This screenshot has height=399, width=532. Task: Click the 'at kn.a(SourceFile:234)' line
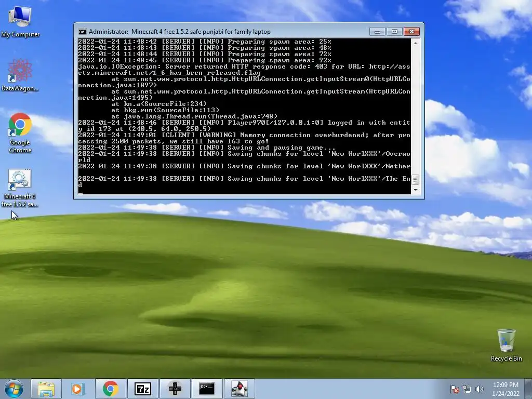(159, 104)
